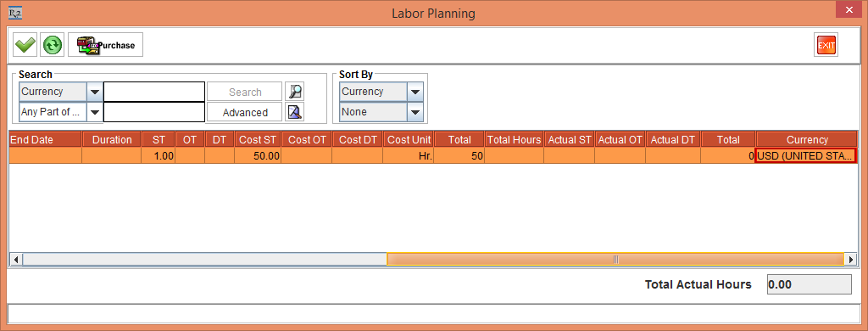
Task: Click the R2 application icon in title bar
Action: click(x=15, y=12)
